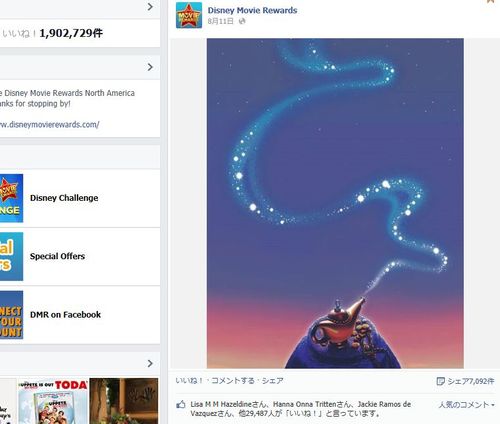Click the 8月11日 post date link

point(221,21)
